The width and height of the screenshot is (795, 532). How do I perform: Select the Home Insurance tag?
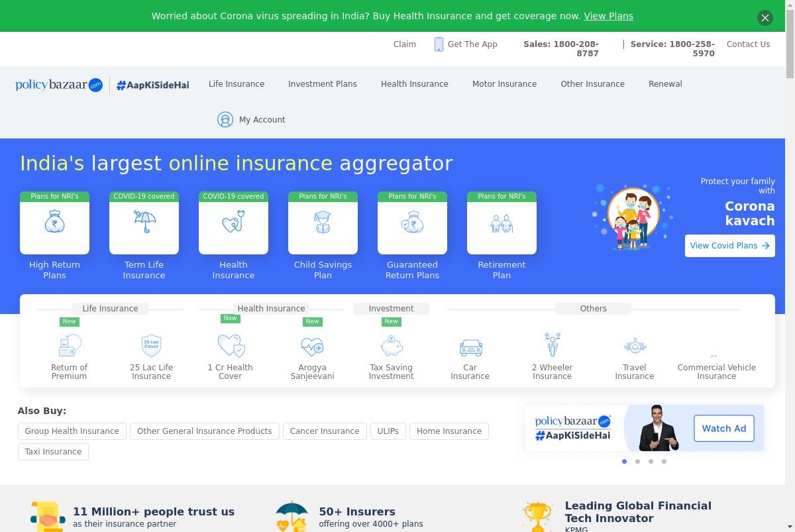pyautogui.click(x=449, y=431)
